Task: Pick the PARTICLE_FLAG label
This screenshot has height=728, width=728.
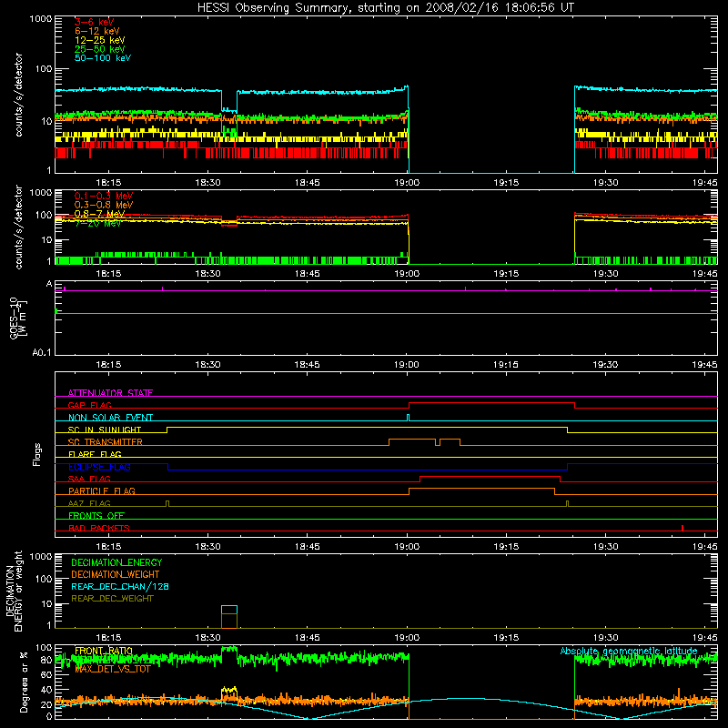Action: coord(102,491)
